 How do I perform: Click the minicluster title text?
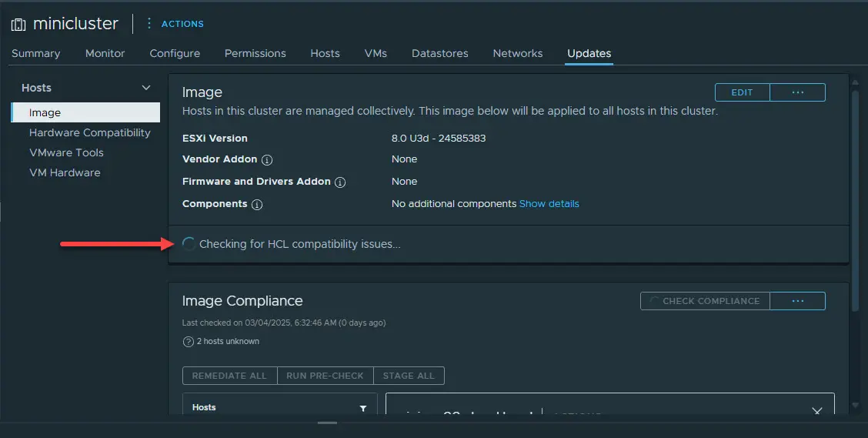coord(76,23)
